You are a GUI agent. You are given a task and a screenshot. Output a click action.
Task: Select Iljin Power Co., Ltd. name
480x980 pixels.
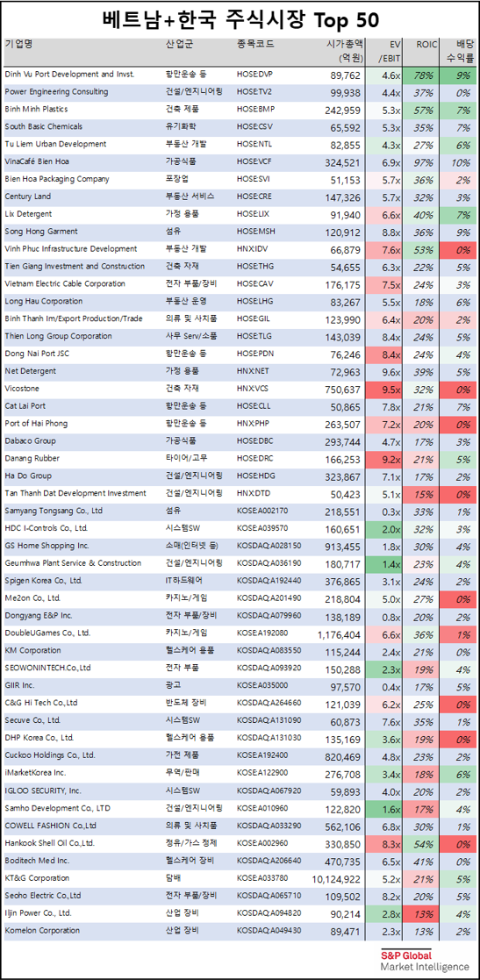coord(38,913)
